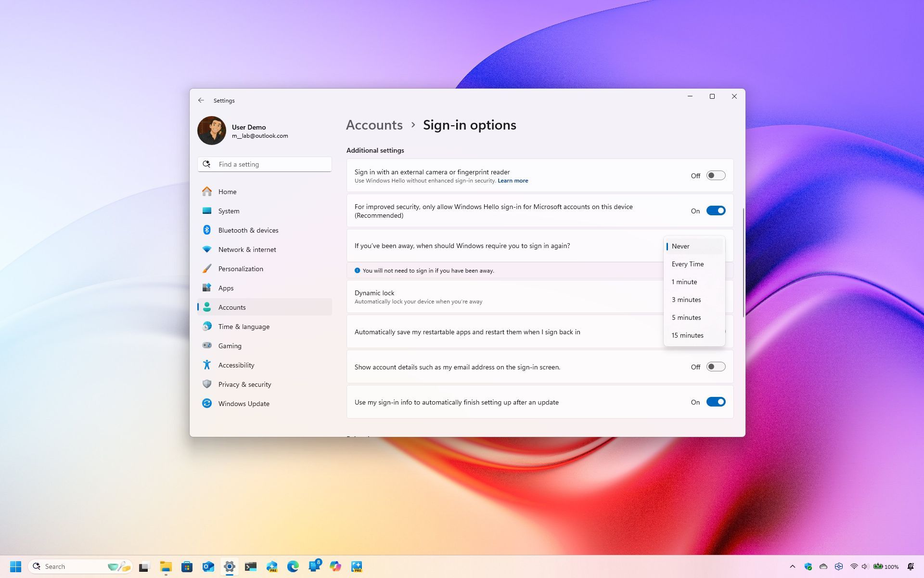The width and height of the screenshot is (924, 578).
Task: Open Gaming settings
Action: [230, 346]
